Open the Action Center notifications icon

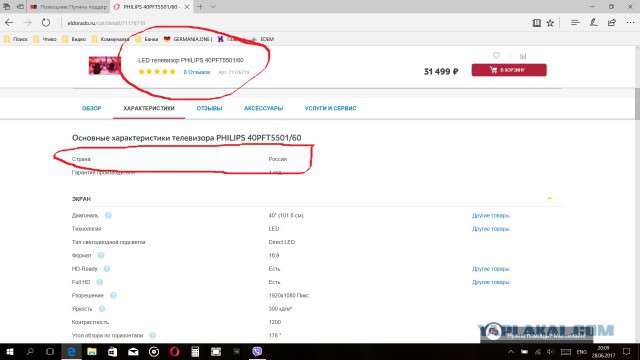[x=627, y=351]
